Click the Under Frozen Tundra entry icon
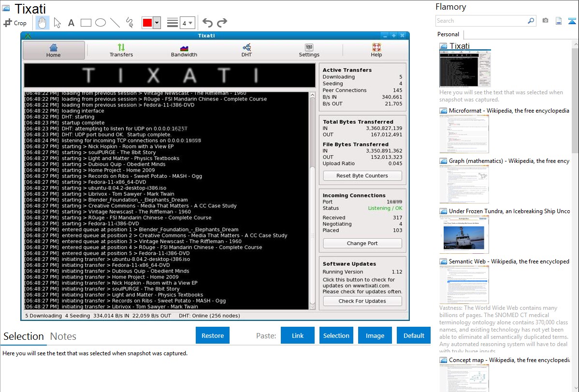579x392 pixels. [x=443, y=211]
